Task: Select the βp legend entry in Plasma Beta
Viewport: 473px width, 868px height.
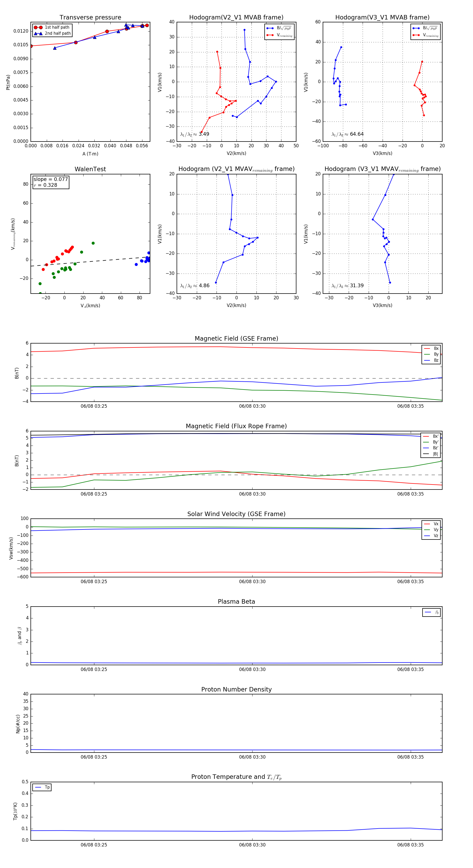Action: 431,612
